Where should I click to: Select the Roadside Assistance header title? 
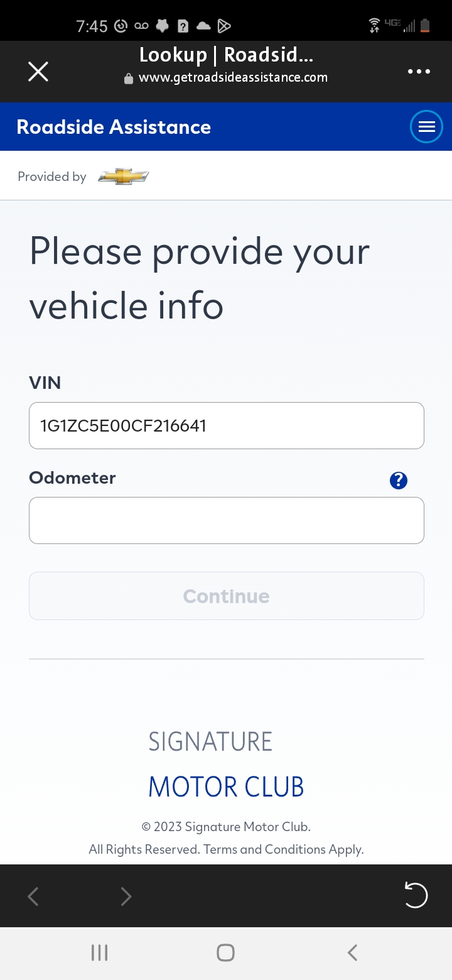pos(114,127)
